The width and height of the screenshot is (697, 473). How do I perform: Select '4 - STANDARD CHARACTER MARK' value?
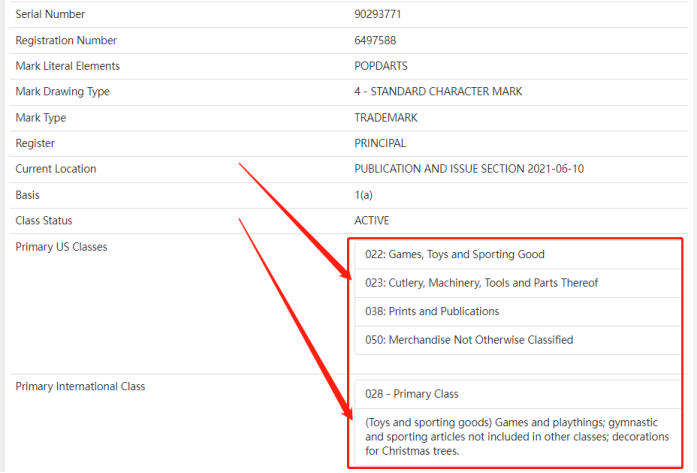(438, 92)
